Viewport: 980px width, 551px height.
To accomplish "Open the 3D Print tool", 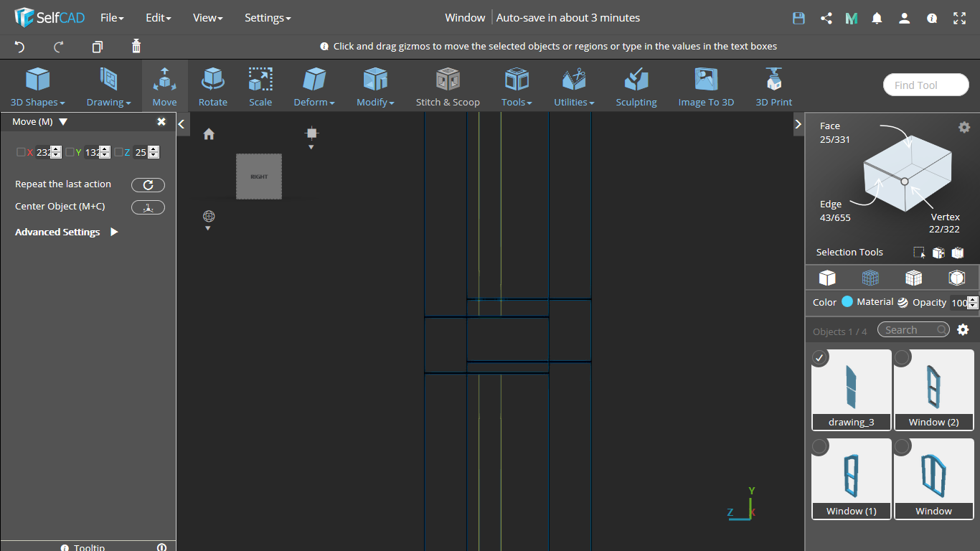I will click(x=774, y=86).
